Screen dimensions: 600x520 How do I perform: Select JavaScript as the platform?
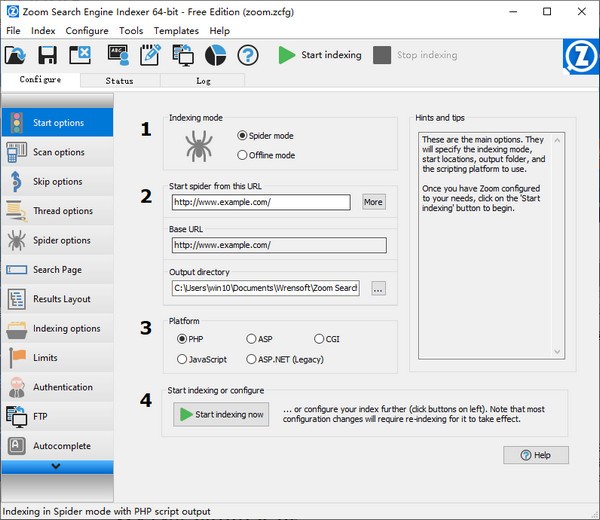click(183, 359)
